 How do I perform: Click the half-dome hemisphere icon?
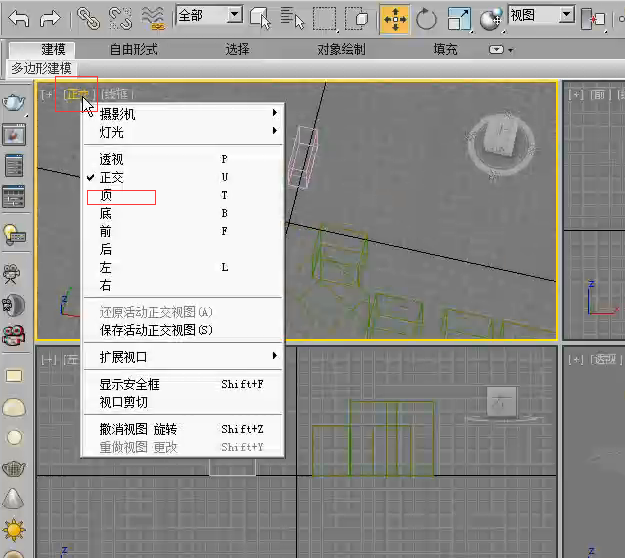(x=14, y=407)
